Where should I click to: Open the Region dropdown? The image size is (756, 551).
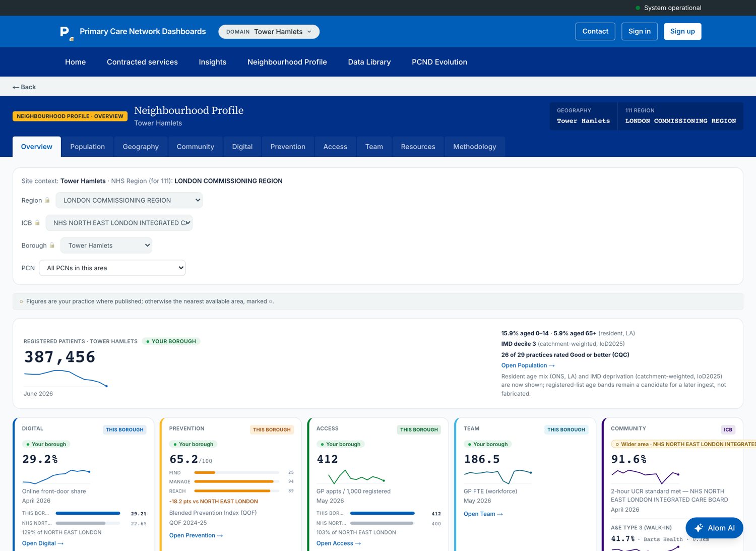129,200
